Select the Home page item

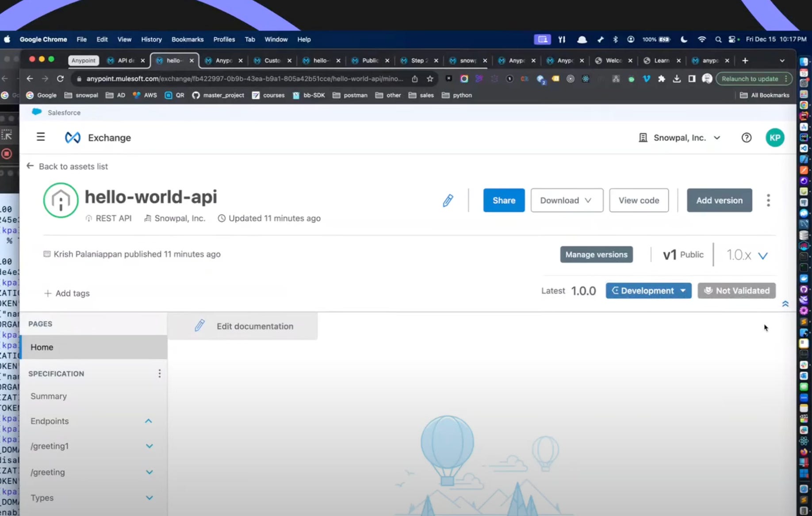pyautogui.click(x=94, y=347)
